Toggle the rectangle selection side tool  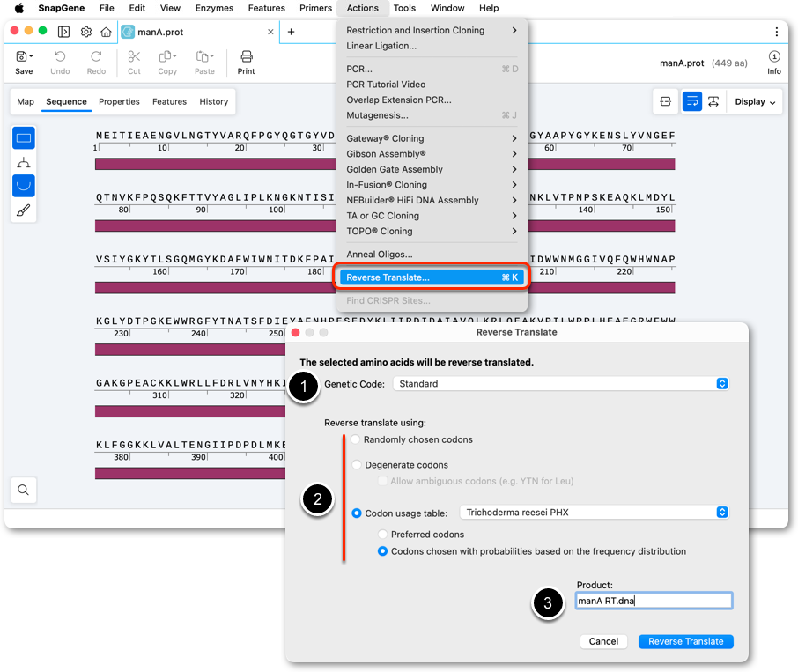point(24,138)
